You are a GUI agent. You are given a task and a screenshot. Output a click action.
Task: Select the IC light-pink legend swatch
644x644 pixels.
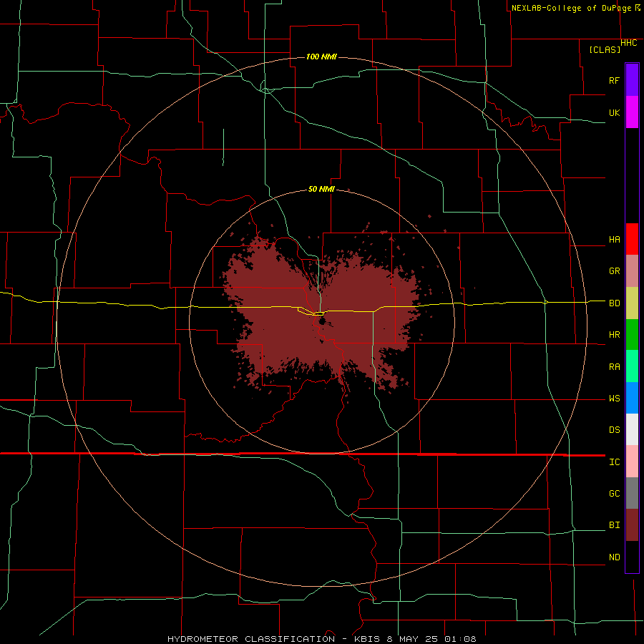[x=632, y=462]
